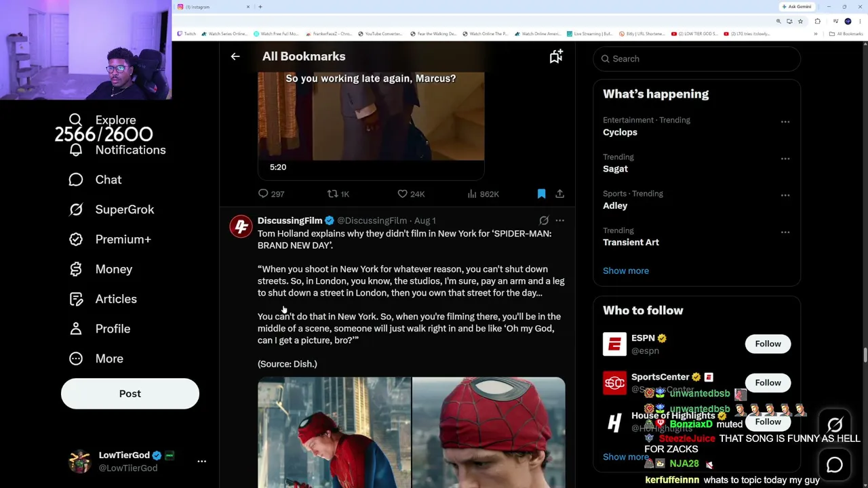This screenshot has width=868, height=488.
Task: Open the All Bookmarks folder in browser bar
Action: coord(846,34)
